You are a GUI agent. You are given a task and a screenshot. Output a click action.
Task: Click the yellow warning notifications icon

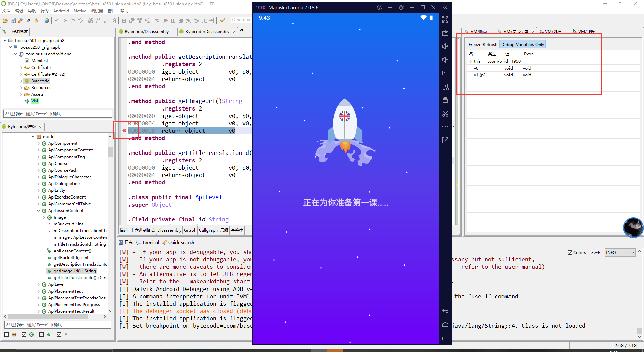(36, 21)
